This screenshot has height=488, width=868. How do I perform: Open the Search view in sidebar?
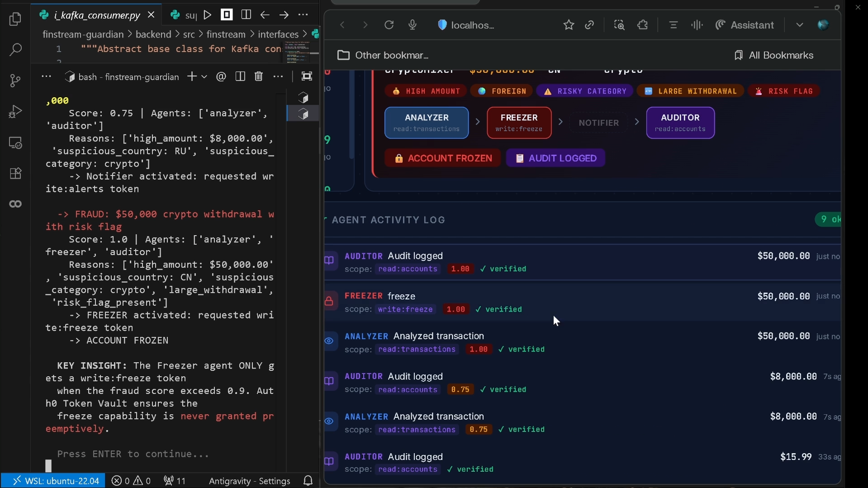[x=15, y=49]
